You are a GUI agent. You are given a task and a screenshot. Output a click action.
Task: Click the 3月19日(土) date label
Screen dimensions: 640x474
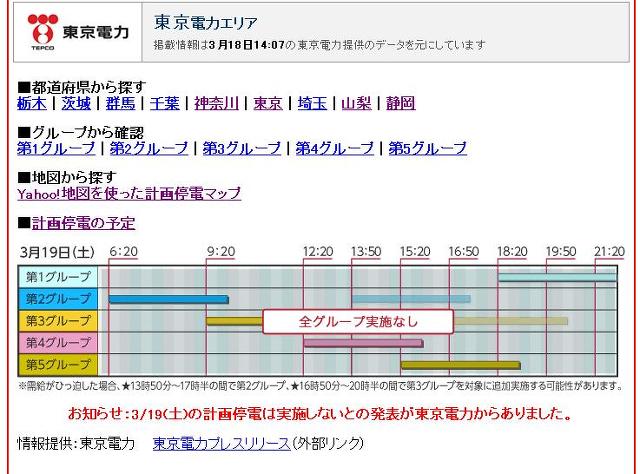57,252
